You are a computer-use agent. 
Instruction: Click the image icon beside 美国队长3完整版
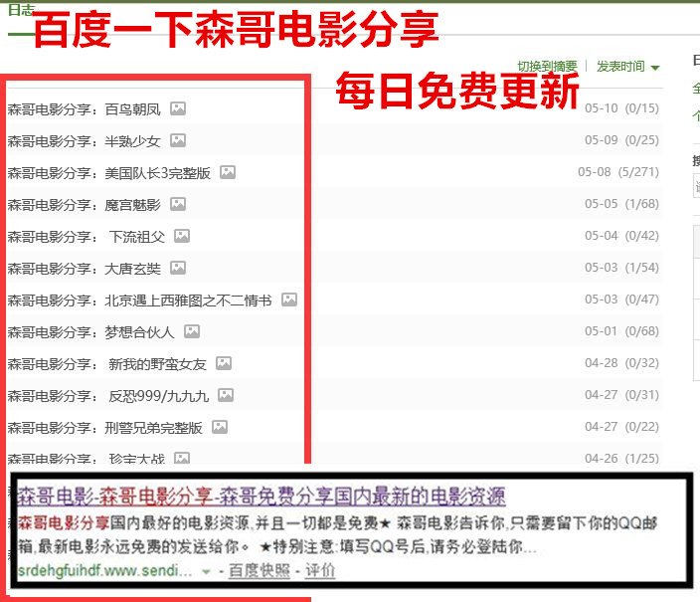228,172
